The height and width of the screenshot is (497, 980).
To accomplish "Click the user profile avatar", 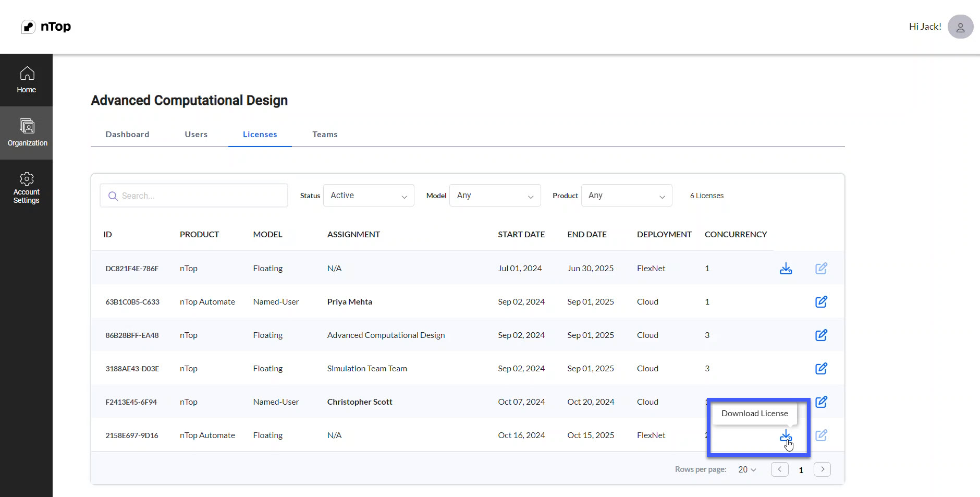I will pos(960,27).
